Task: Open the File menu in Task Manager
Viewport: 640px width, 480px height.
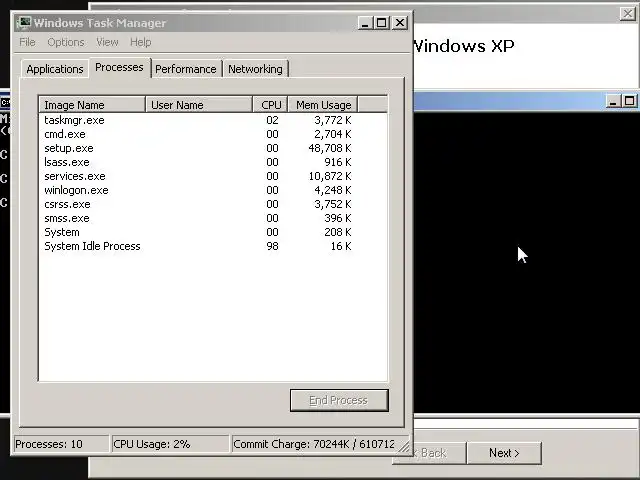Action: 27,42
